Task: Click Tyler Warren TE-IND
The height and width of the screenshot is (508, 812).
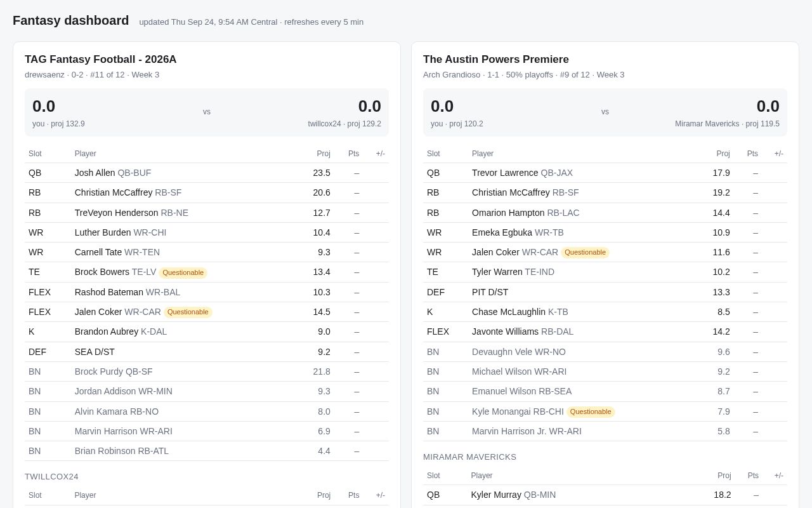Action: tap(513, 272)
